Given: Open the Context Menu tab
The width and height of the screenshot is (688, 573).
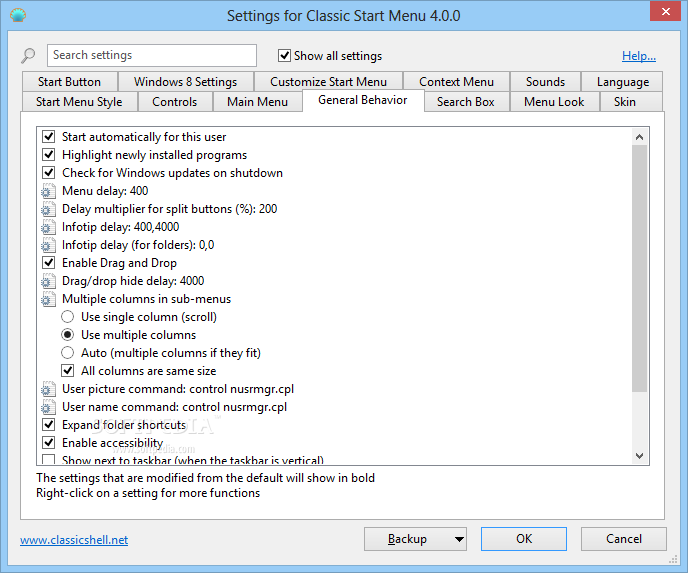Looking at the screenshot, I should 456,82.
